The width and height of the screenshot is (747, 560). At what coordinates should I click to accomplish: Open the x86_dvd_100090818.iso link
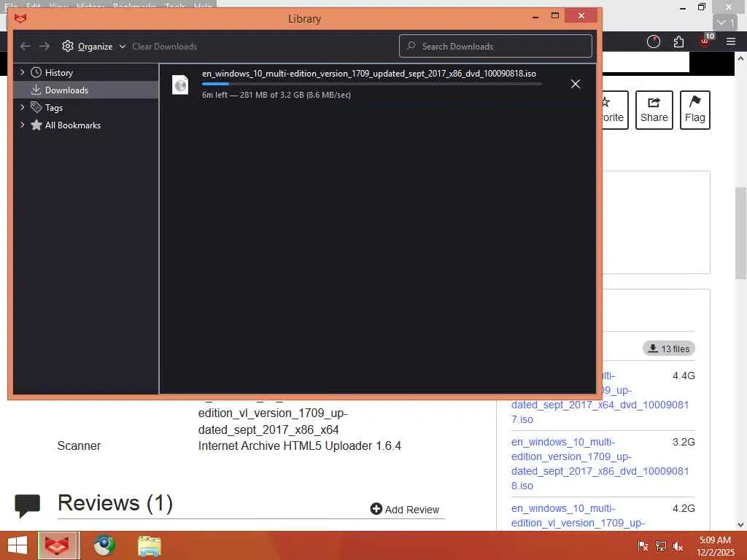[600, 464]
